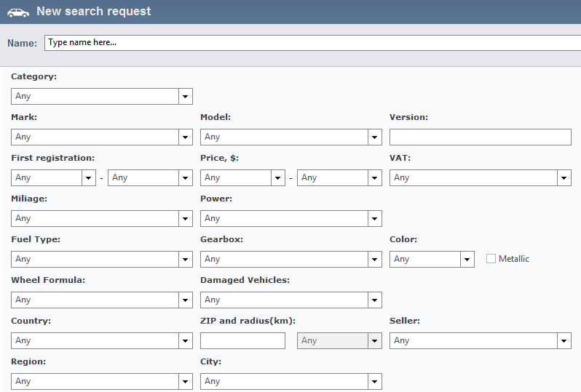Click the car icon in header
581x392 pixels.
pyautogui.click(x=18, y=12)
